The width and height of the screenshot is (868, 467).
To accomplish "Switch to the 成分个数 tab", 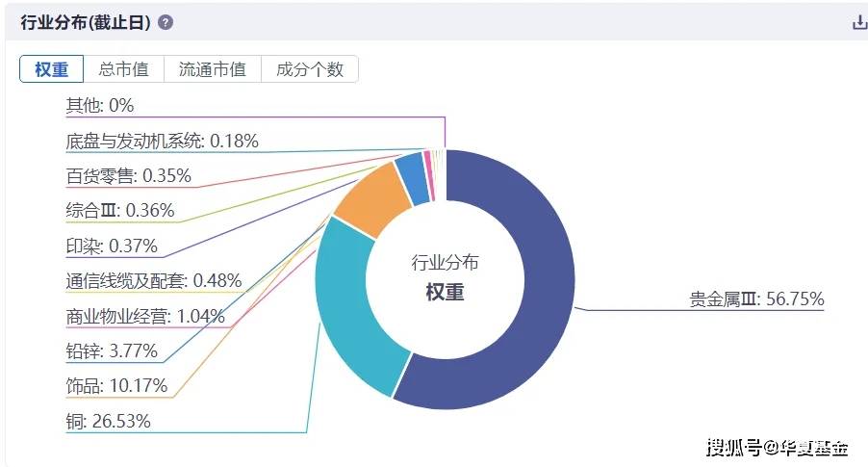I will click(310, 68).
